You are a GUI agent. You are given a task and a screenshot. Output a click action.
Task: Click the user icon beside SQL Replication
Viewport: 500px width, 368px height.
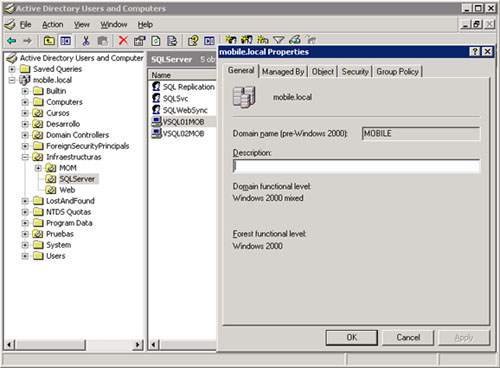coord(156,87)
